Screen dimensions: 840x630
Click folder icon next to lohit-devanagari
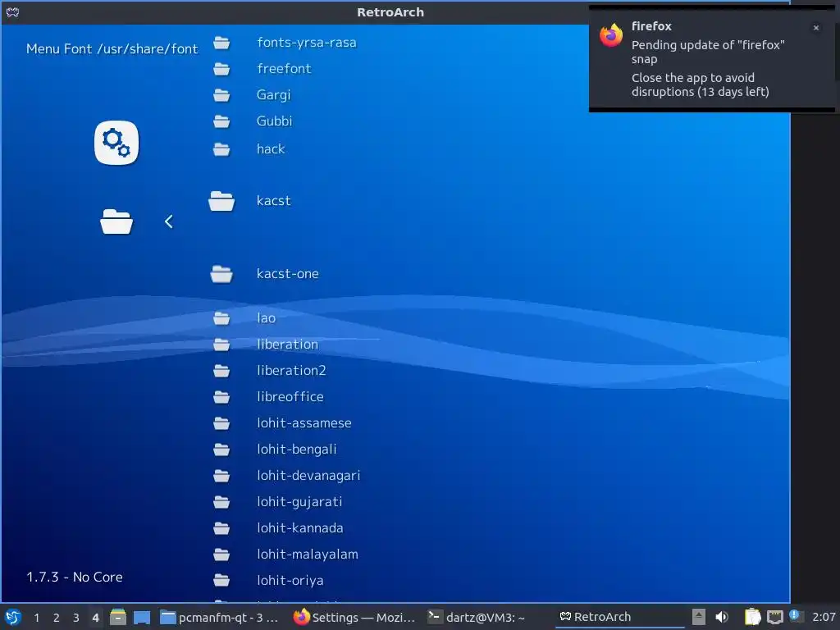point(221,476)
